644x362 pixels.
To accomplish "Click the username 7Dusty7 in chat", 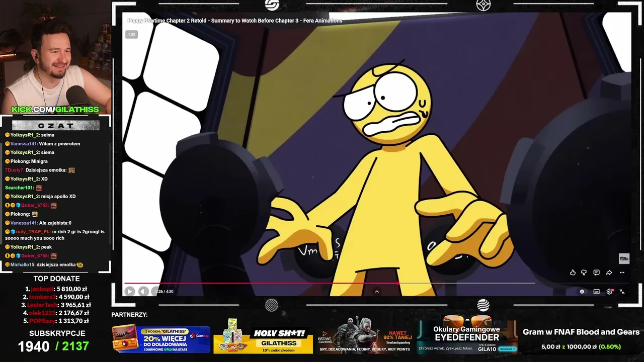I will click(x=14, y=170).
